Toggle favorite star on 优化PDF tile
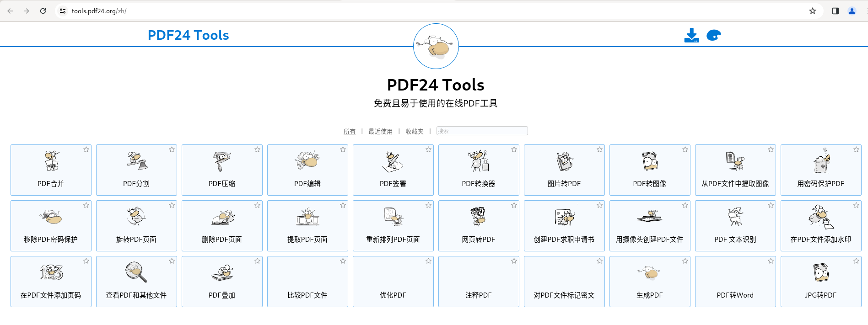Screen dimensions: 868x325 (428, 261)
